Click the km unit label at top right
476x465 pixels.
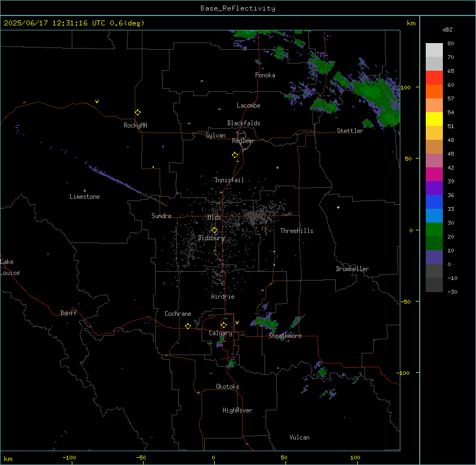pyautogui.click(x=411, y=23)
